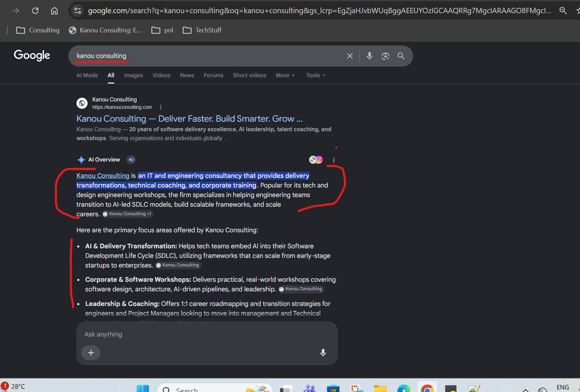Open the weather widget showing 28°C
The width and height of the screenshot is (580, 392).
14,387
